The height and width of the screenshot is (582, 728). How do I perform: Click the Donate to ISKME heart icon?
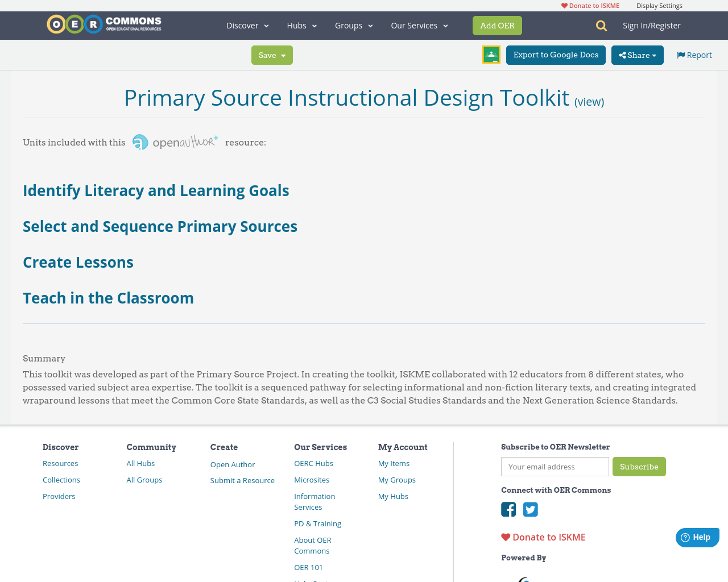click(x=564, y=5)
